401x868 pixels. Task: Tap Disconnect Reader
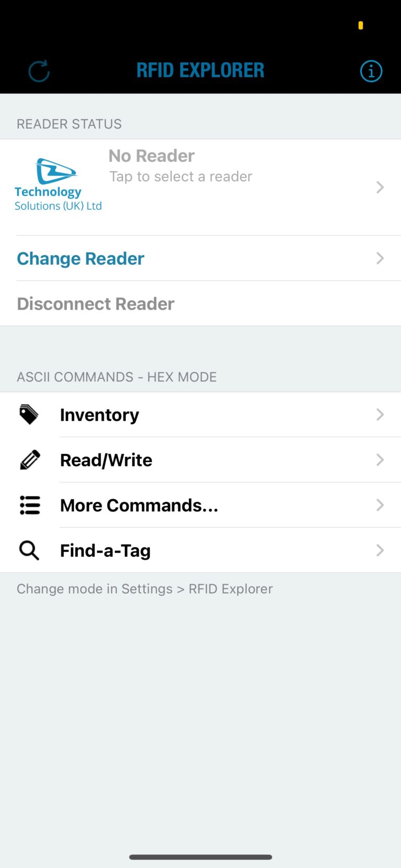96,303
